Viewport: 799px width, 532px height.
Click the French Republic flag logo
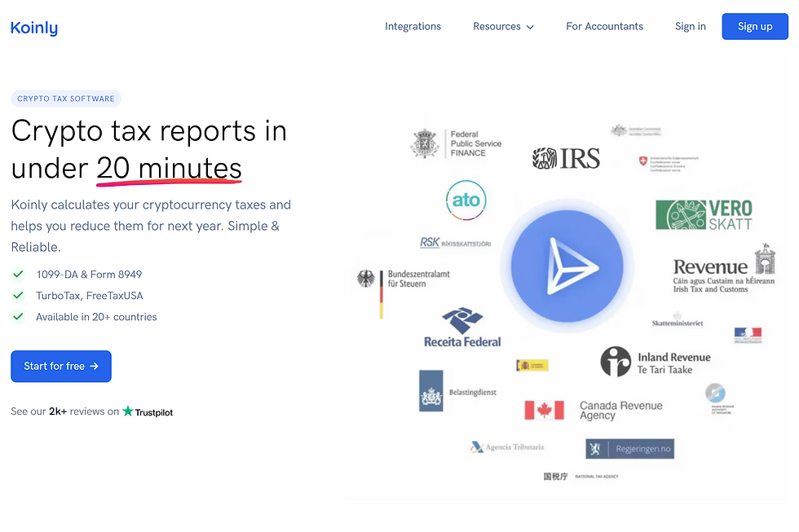pos(748,336)
